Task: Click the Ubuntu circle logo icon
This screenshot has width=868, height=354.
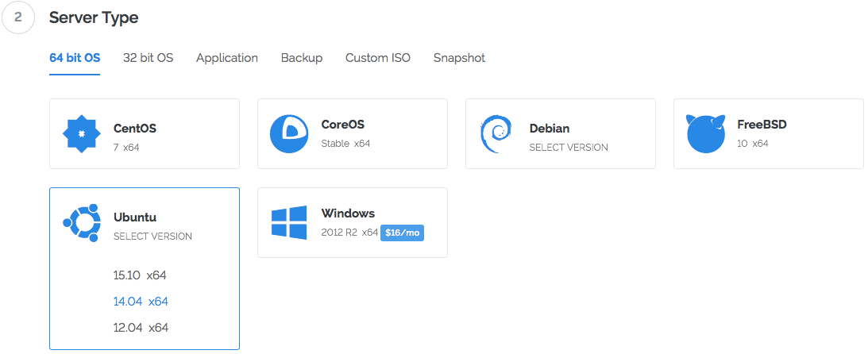Action: (82, 222)
